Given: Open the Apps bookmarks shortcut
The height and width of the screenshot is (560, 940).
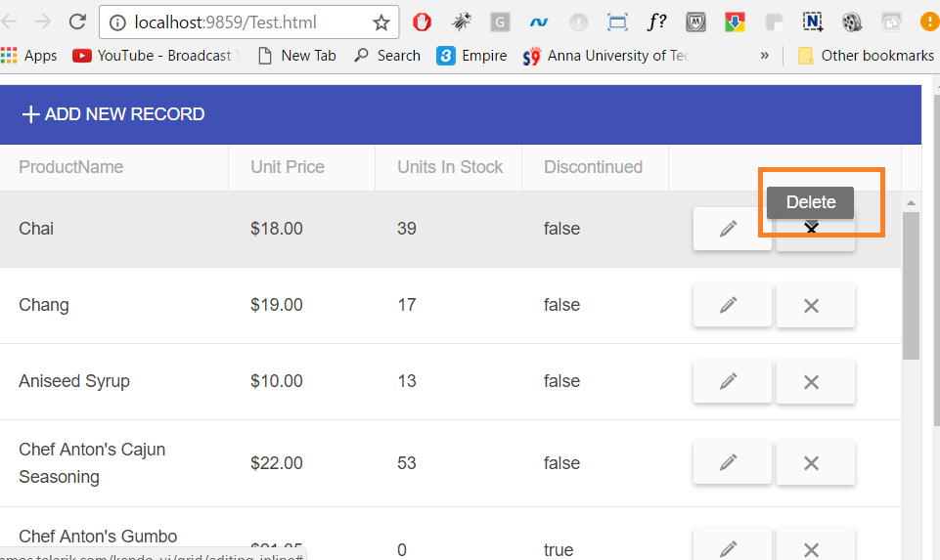Looking at the screenshot, I should [29, 56].
